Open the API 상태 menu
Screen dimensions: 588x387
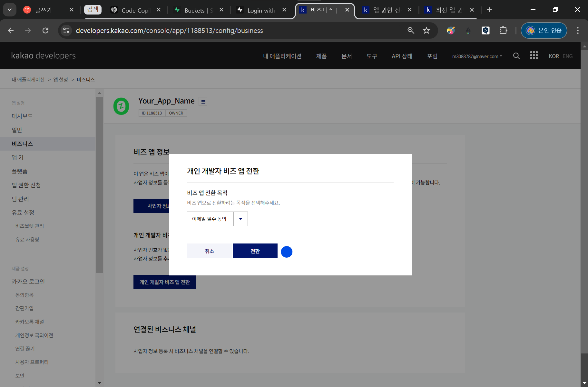402,56
